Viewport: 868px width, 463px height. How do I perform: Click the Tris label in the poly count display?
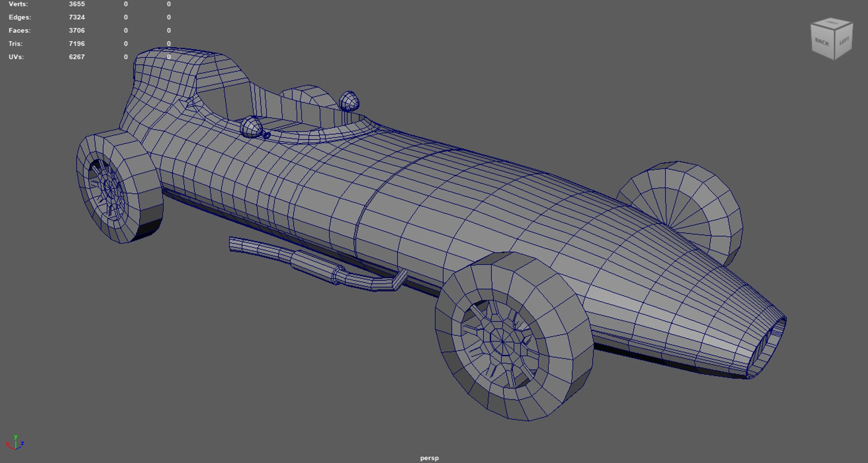click(15, 43)
